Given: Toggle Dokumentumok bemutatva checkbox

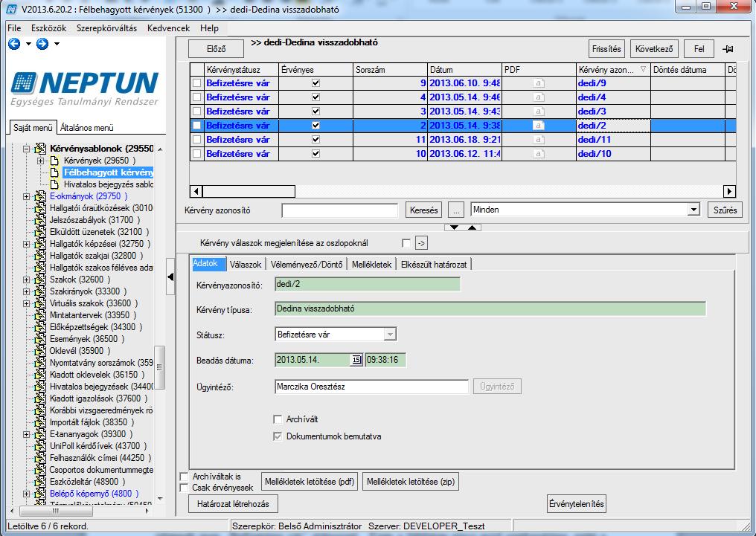Looking at the screenshot, I should (x=278, y=437).
